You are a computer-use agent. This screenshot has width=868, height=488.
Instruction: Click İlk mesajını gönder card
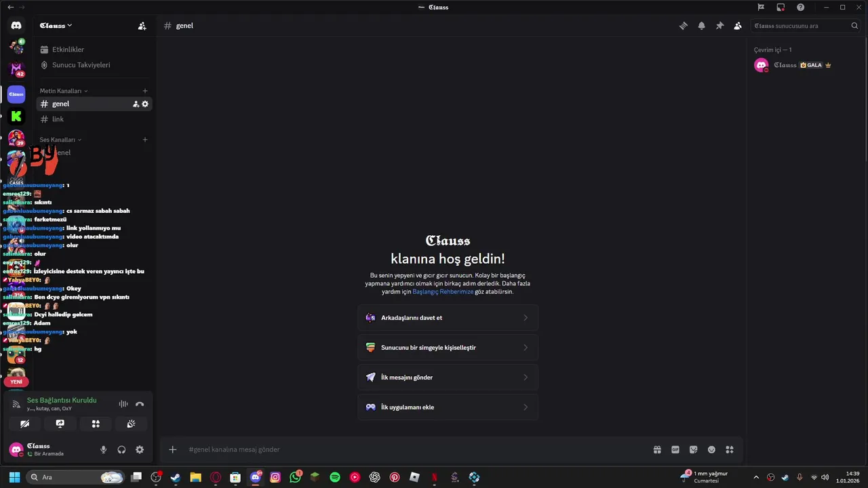pyautogui.click(x=448, y=378)
